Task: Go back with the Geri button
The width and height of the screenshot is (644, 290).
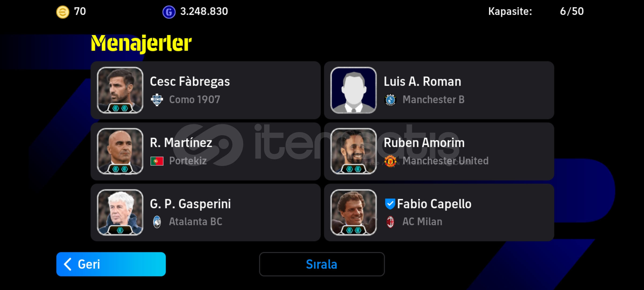Action: [111, 264]
